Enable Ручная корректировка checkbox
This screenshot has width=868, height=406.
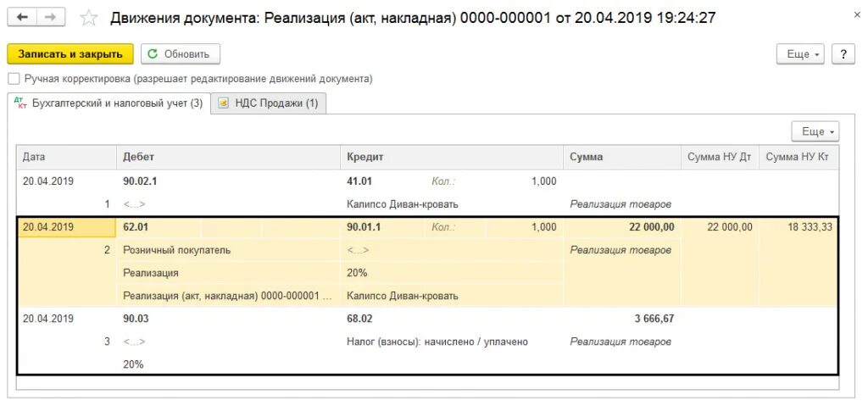click(14, 79)
